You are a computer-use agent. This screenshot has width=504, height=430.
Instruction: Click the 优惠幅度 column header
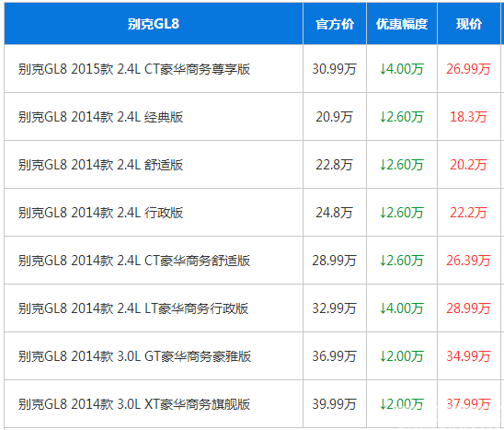[x=402, y=24]
